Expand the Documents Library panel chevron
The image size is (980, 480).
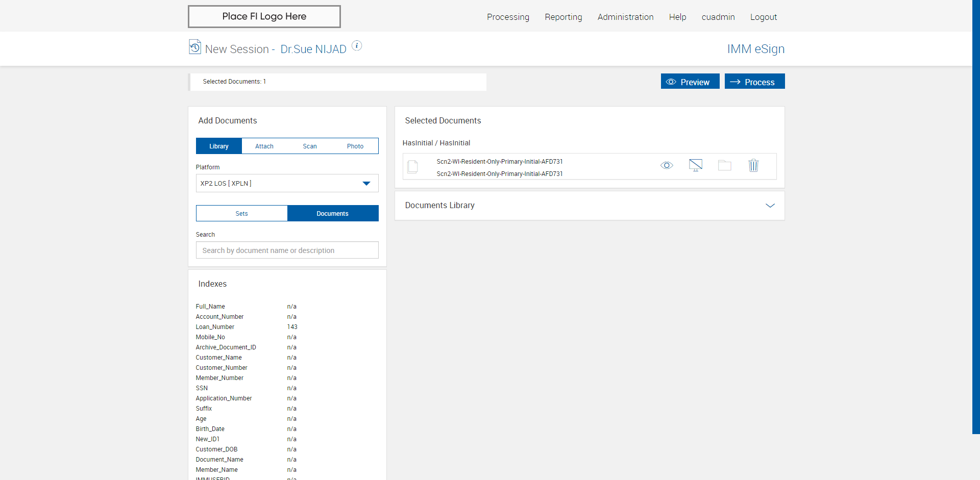(x=770, y=206)
